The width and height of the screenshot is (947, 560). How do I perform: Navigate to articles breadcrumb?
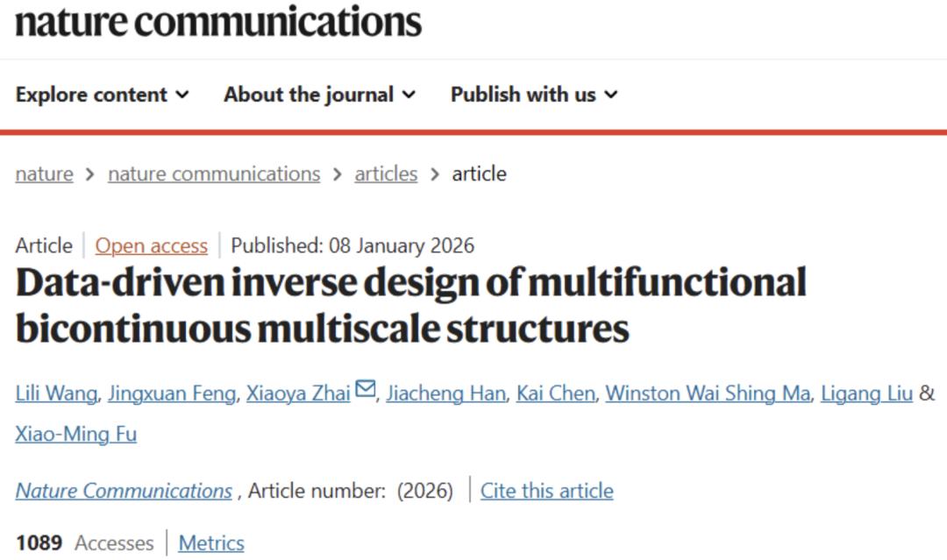[x=386, y=174]
